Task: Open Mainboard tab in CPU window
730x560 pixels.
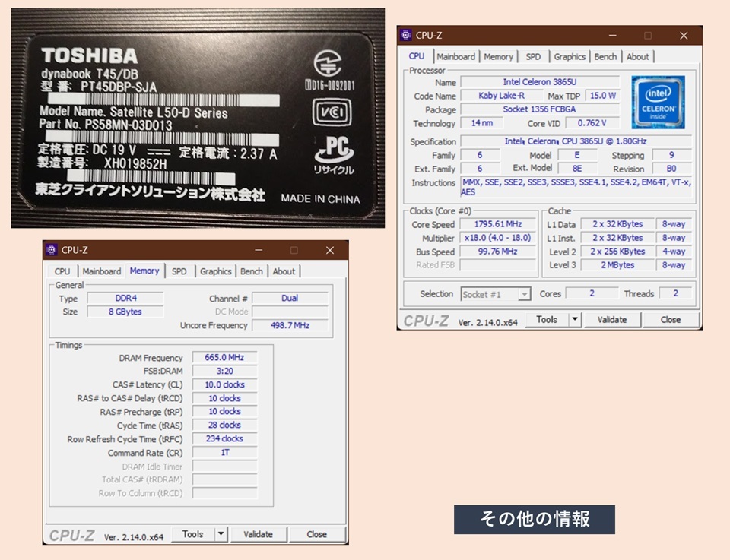Action: [x=455, y=57]
